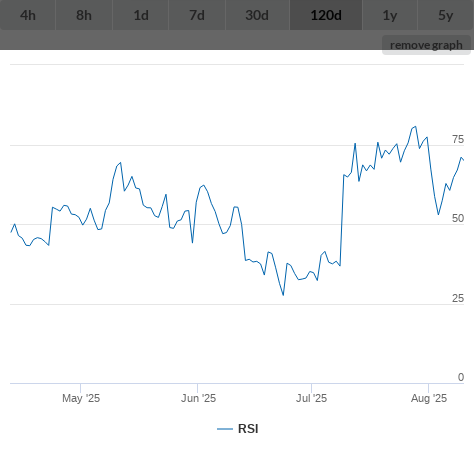This screenshot has height=455, width=474.
Task: Click the active 120d range tab
Action: click(x=326, y=15)
